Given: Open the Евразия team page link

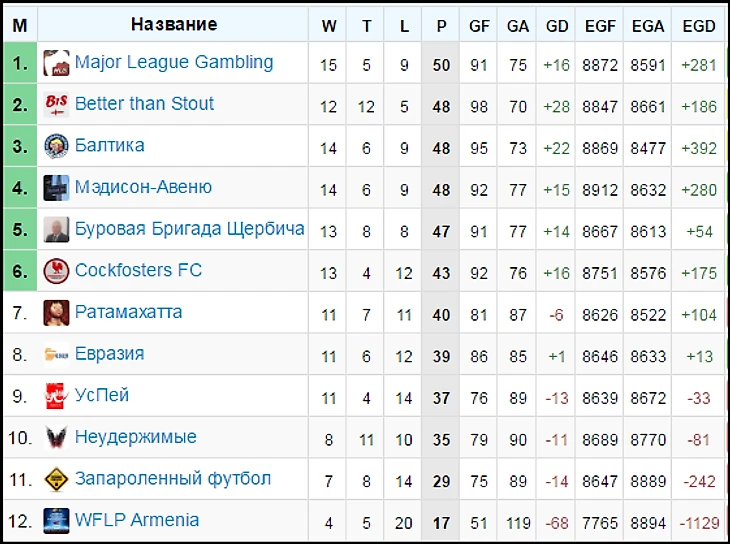Looking at the screenshot, I should (x=109, y=354).
